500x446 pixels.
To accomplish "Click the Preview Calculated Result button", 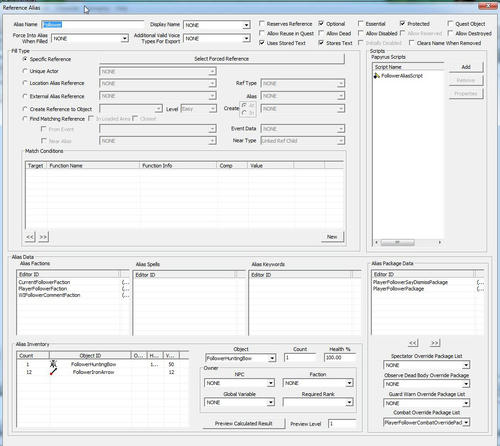I will click(x=244, y=423).
